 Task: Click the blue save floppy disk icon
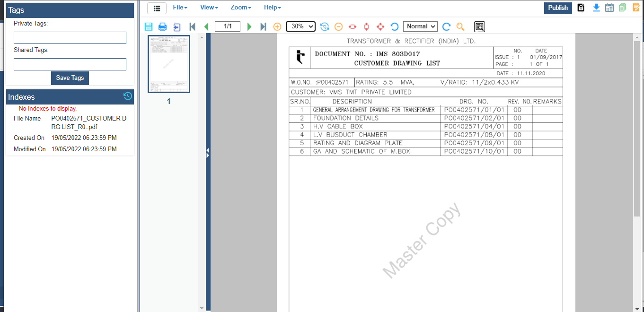click(x=148, y=27)
